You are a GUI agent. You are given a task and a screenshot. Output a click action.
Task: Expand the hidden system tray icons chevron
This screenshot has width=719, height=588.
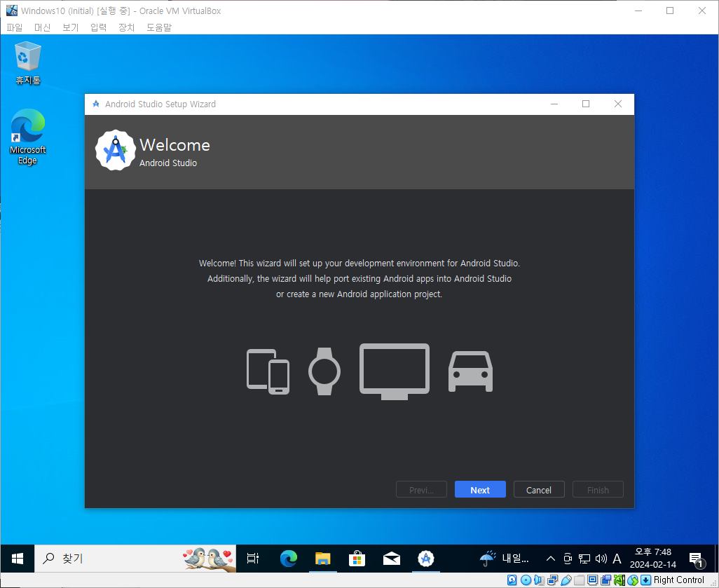(551, 558)
